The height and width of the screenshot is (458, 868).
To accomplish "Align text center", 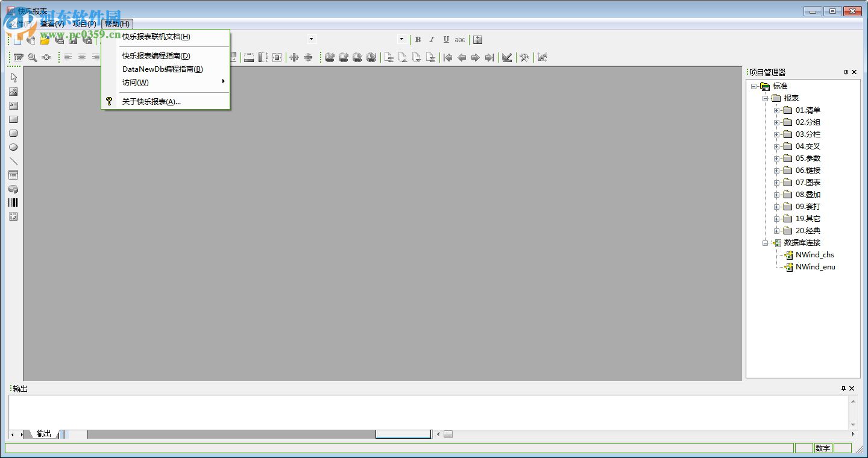I will (x=82, y=57).
